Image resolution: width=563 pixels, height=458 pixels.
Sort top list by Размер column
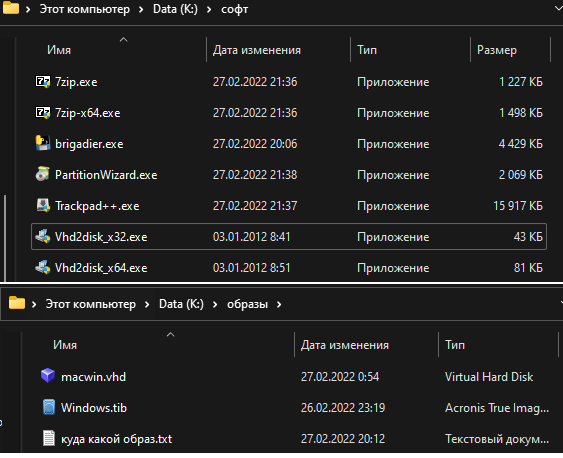tap(497, 50)
